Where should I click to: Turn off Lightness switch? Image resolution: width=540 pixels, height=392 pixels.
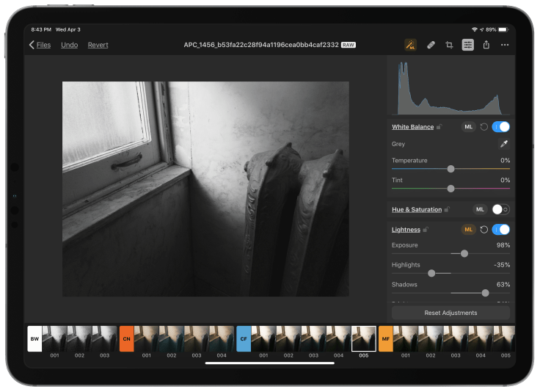tap(500, 230)
